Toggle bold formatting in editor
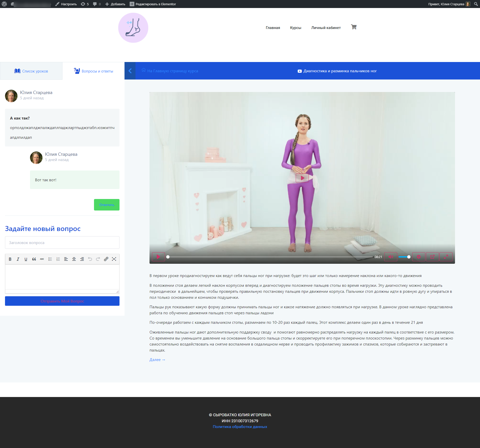This screenshot has height=448, width=480. pyautogui.click(x=10, y=259)
